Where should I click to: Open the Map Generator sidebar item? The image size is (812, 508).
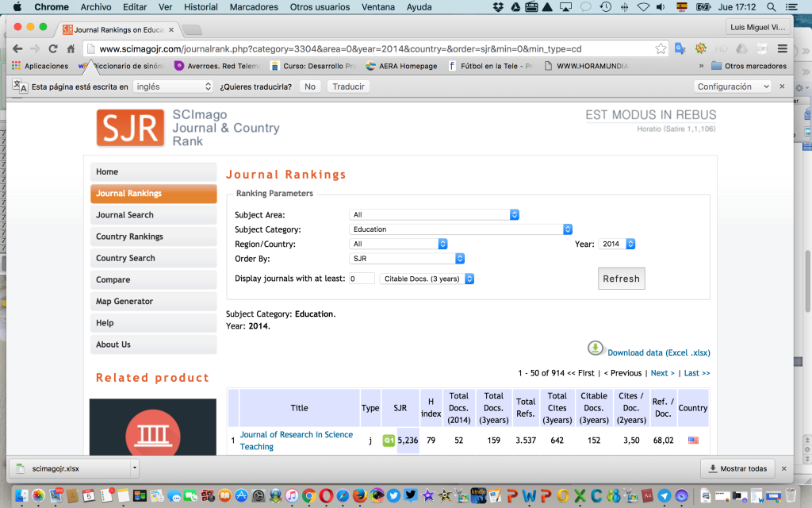click(x=153, y=301)
